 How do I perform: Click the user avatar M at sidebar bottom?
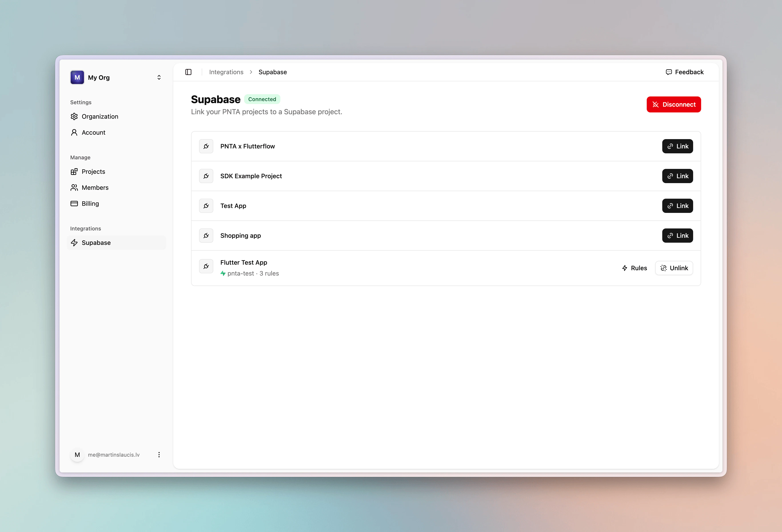click(77, 455)
